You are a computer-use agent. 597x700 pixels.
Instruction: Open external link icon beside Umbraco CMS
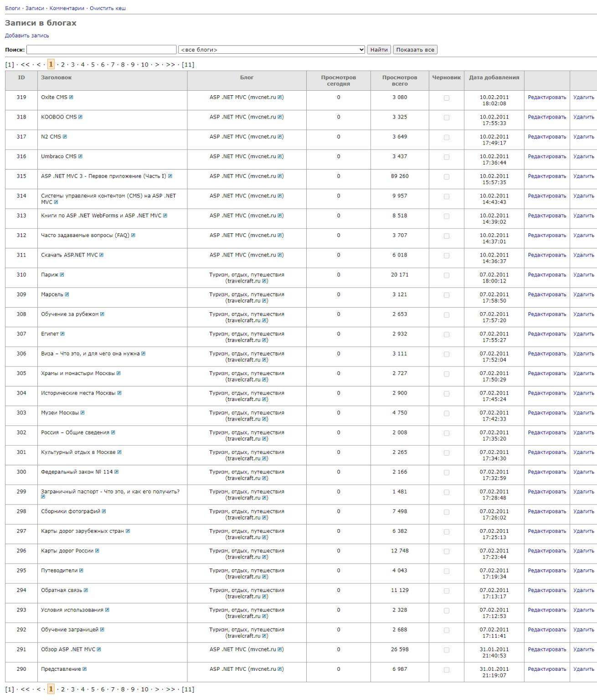80,156
